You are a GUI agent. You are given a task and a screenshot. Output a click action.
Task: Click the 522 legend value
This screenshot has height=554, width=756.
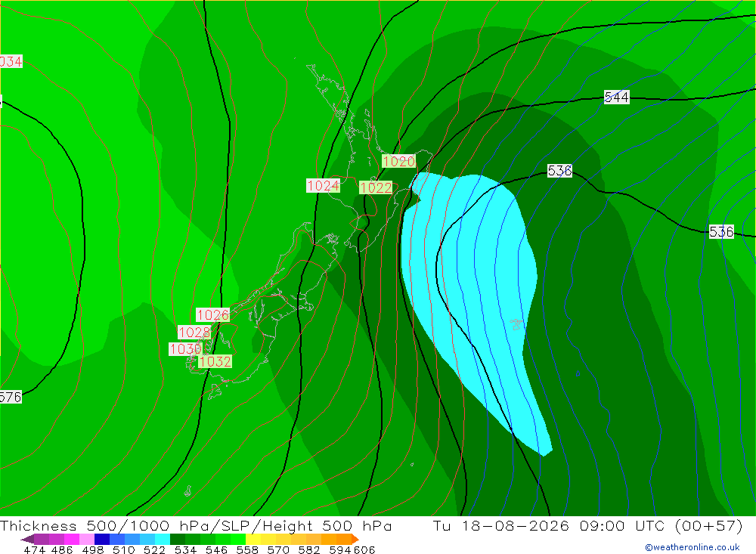155,549
